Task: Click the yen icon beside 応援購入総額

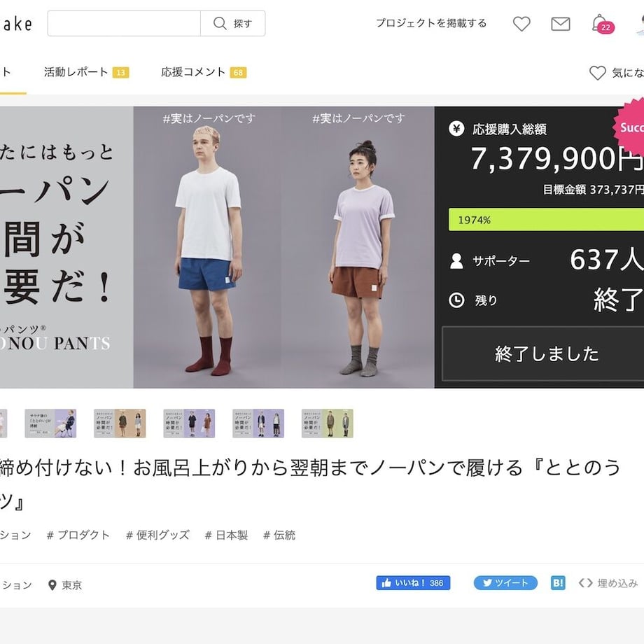Action: pyautogui.click(x=456, y=129)
